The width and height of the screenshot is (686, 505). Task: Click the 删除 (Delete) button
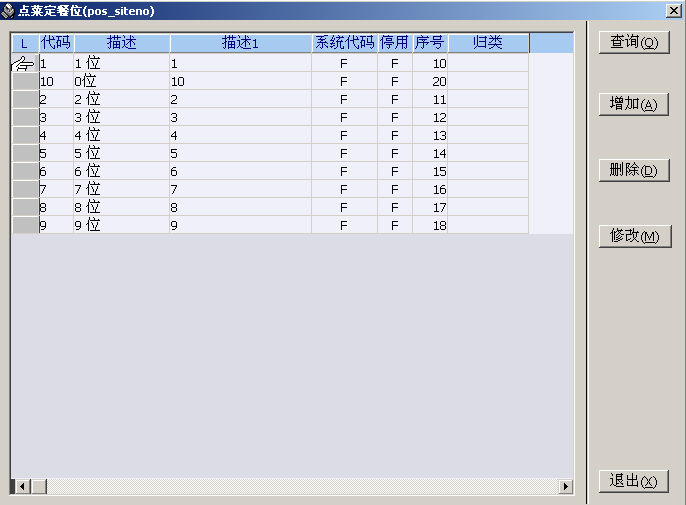pos(633,170)
